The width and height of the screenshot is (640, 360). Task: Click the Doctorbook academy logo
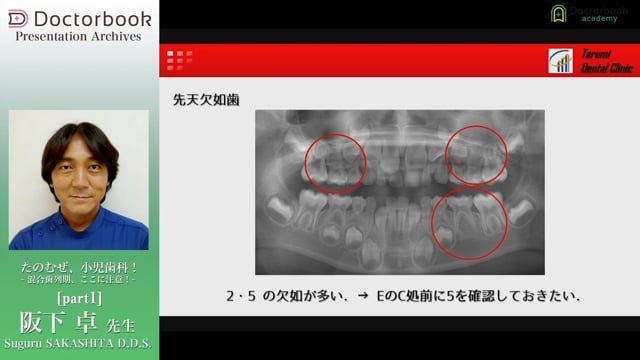pos(589,13)
